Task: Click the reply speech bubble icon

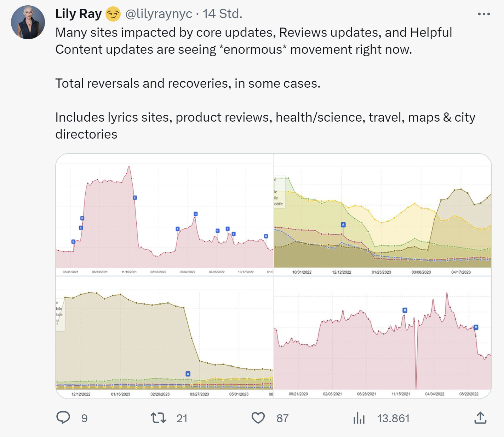Action: click(63, 418)
